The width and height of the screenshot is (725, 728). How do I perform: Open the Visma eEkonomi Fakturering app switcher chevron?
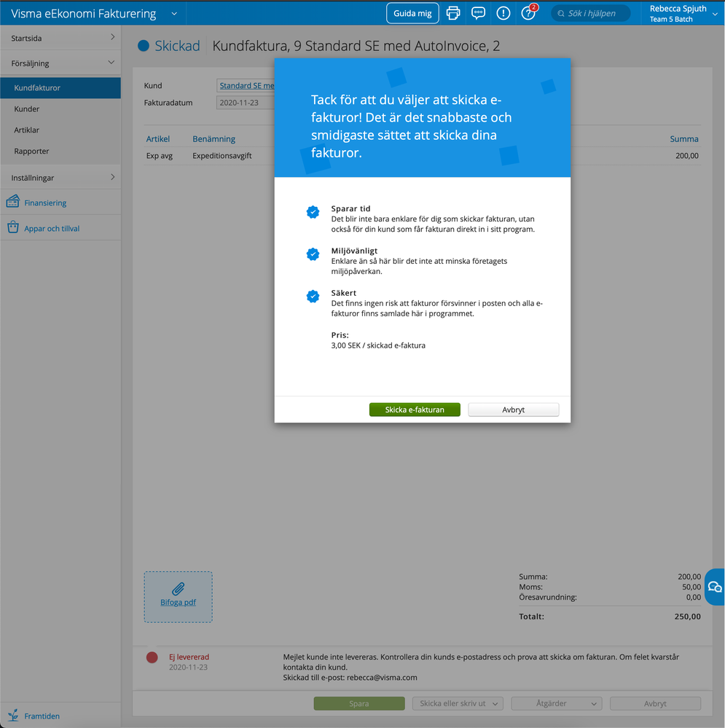pyautogui.click(x=174, y=13)
